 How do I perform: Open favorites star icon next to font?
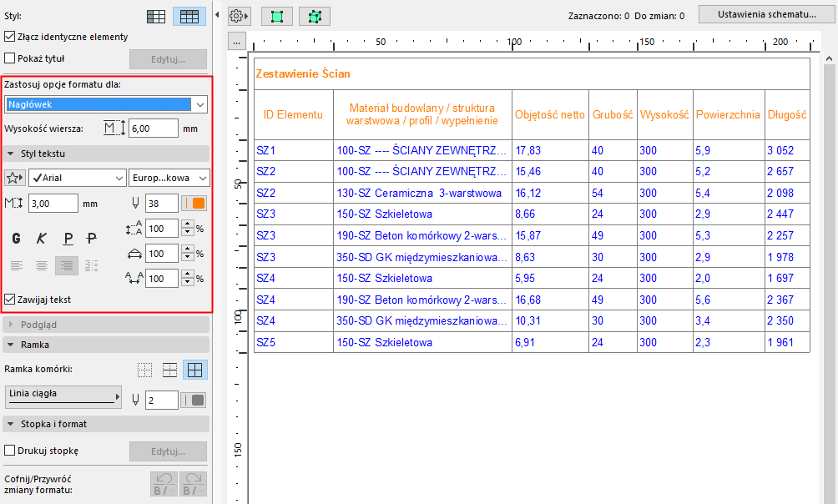click(x=14, y=178)
